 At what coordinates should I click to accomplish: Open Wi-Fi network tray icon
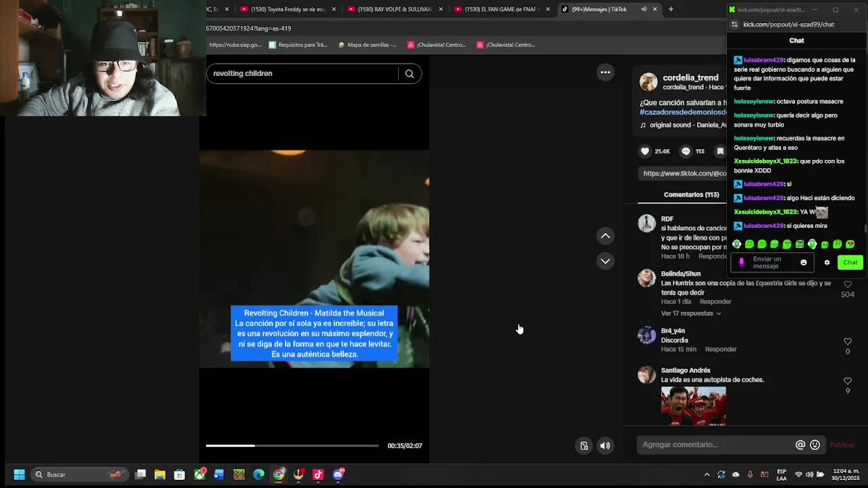pyautogui.click(x=799, y=474)
